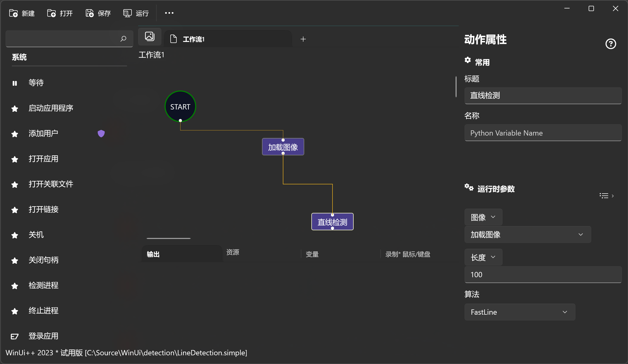
Task: Open the help question mark icon
Action: coord(611,44)
